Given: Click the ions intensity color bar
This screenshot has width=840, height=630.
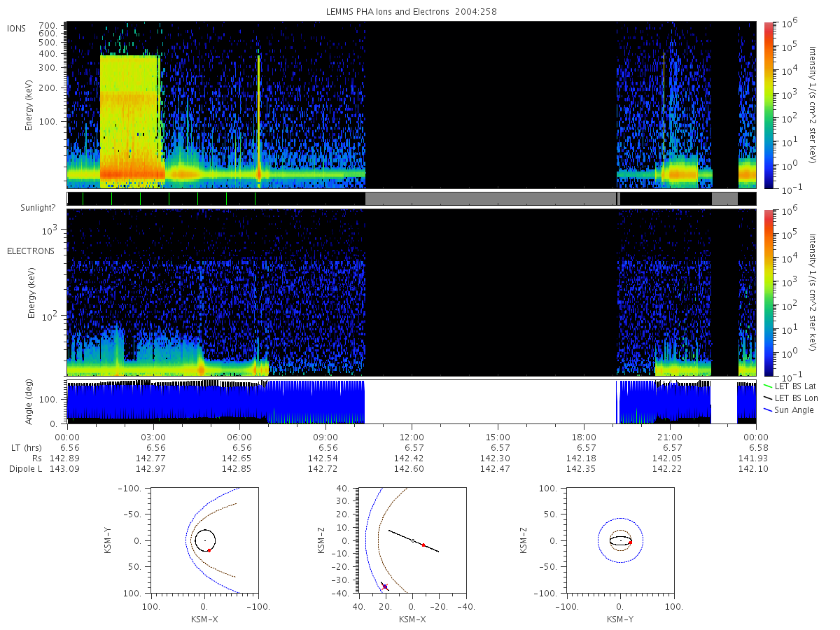Looking at the screenshot, I should point(768,105).
